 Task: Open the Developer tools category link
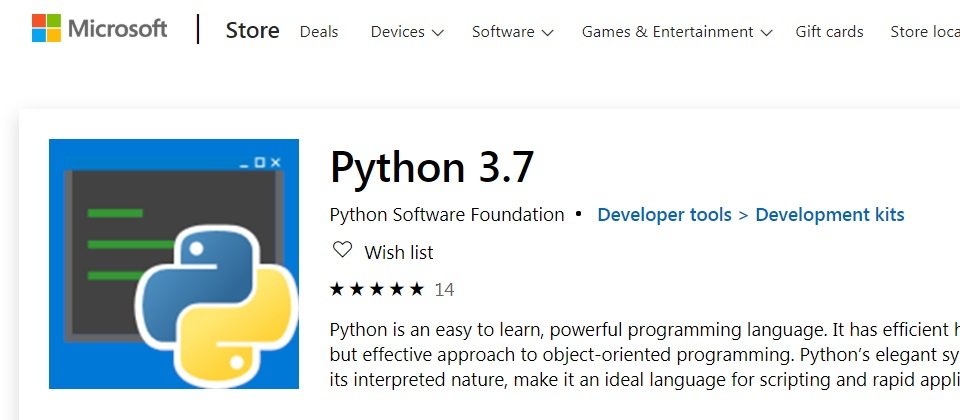664,215
